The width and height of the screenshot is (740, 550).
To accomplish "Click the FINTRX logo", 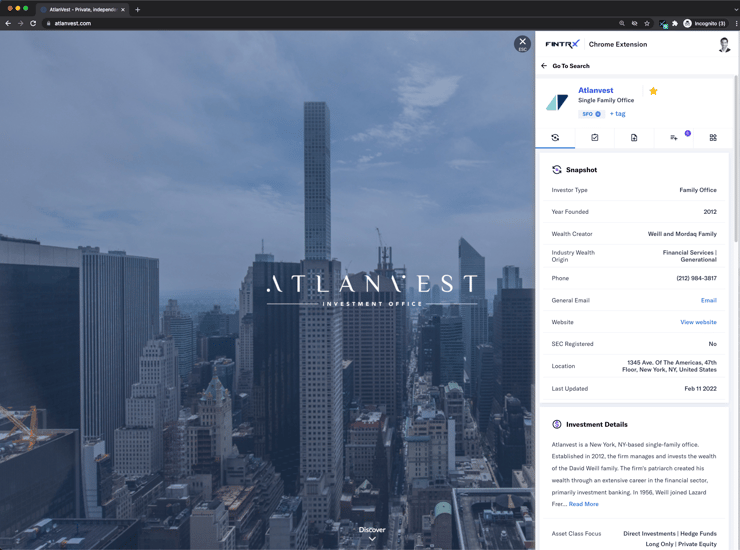I will point(562,44).
